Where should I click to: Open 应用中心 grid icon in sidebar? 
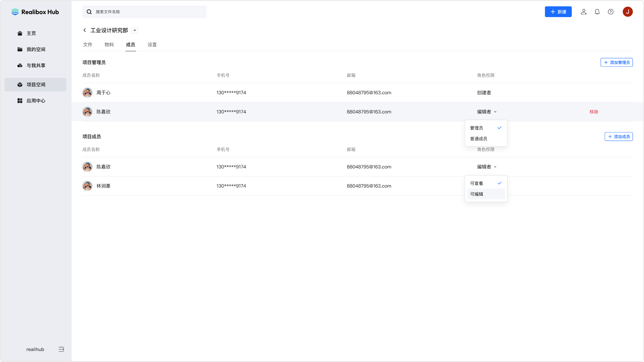[x=20, y=101]
